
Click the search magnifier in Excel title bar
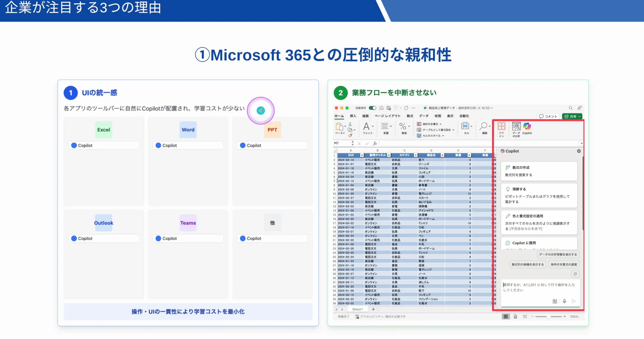(571, 108)
